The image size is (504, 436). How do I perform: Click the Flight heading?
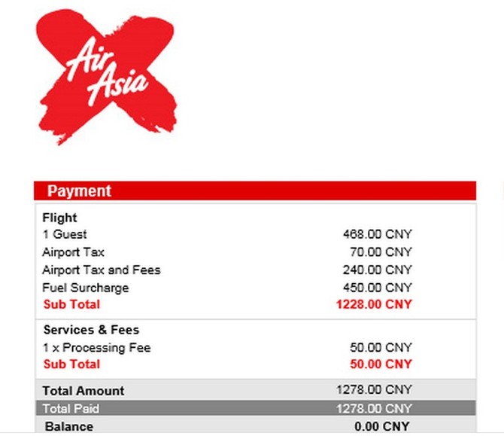click(59, 218)
